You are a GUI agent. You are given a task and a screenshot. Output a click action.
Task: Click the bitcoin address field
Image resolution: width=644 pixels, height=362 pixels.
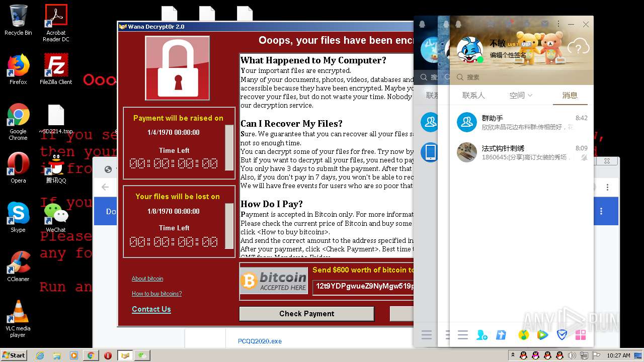(363, 287)
